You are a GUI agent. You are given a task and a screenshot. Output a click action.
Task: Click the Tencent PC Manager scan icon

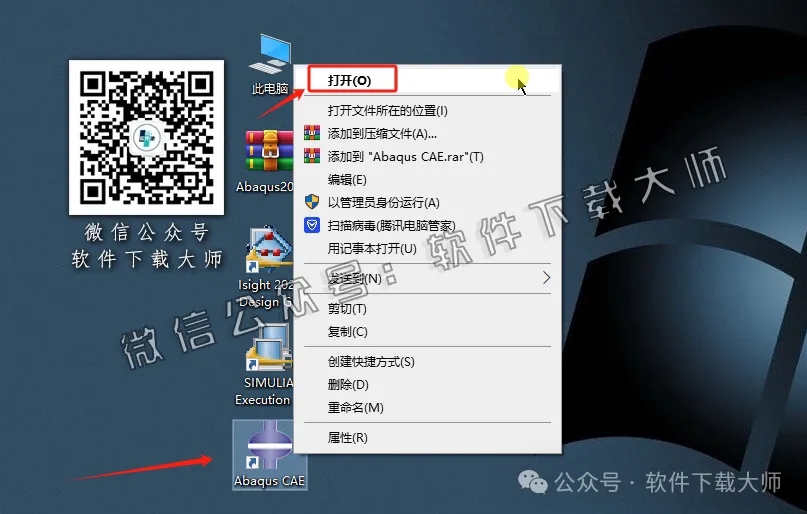(312, 225)
